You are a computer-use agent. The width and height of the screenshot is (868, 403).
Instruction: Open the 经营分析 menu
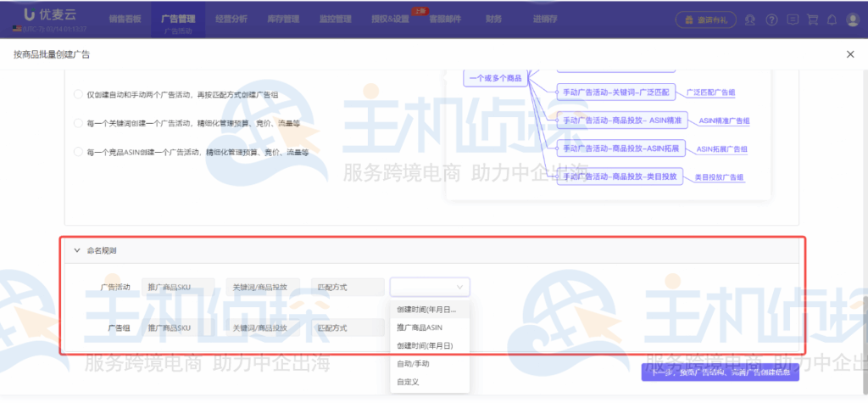(231, 20)
